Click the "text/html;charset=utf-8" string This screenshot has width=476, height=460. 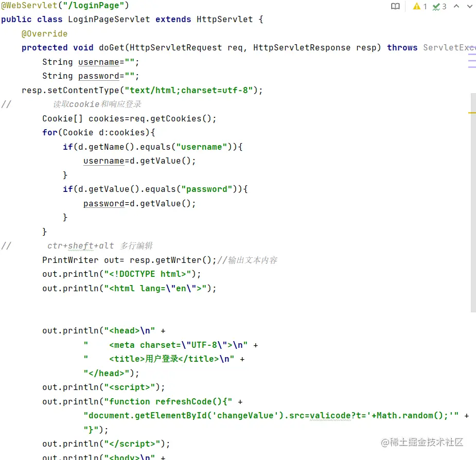[188, 90]
